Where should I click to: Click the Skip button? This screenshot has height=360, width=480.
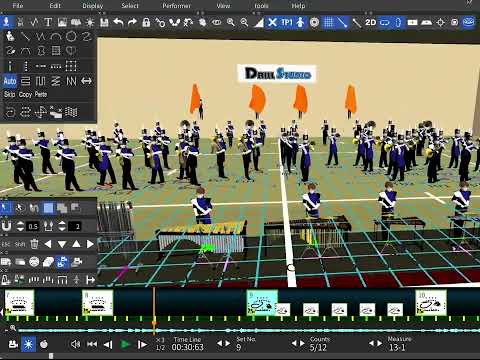click(x=9, y=95)
